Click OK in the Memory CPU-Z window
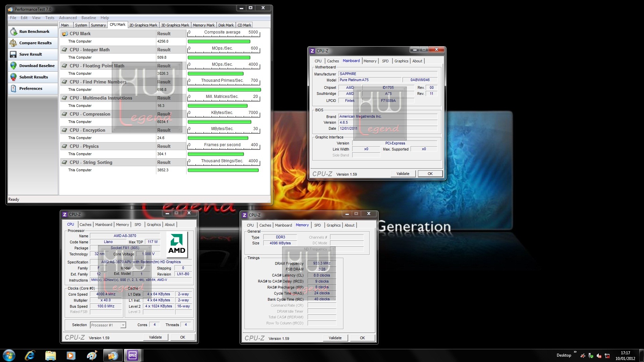Screen dimensions: 644x362 [362, 338]
